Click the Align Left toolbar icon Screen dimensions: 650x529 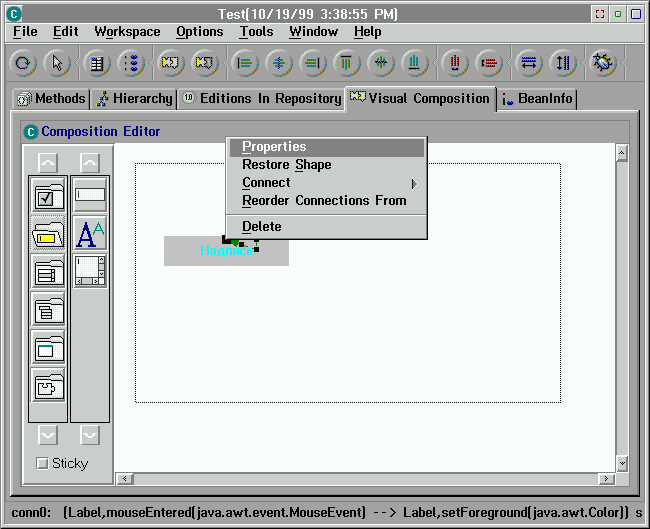tap(245, 63)
